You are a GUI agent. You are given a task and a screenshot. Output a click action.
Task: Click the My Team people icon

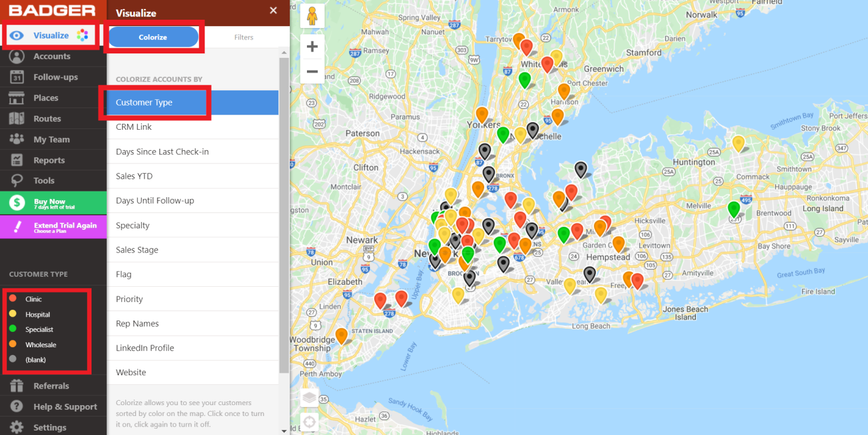click(17, 139)
